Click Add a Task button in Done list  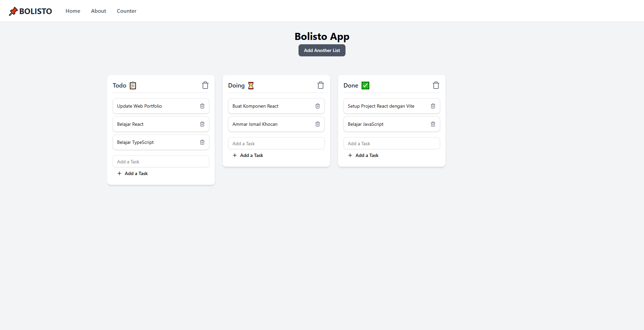click(x=363, y=155)
